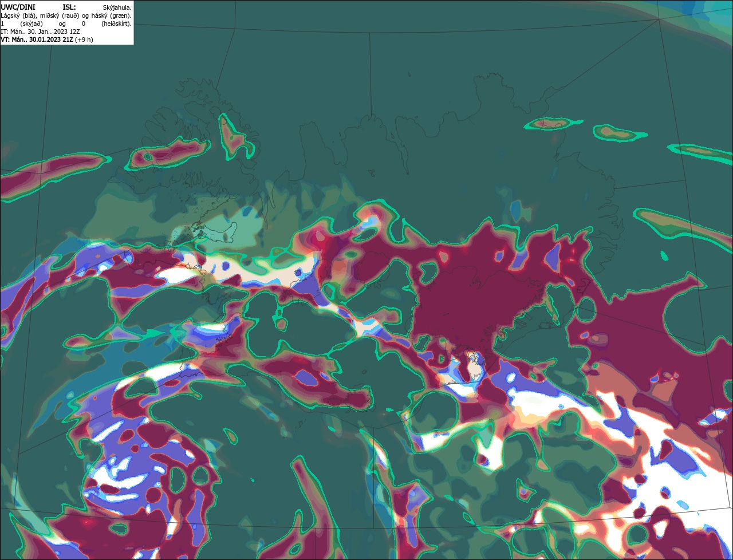This screenshot has width=733, height=560.
Task: Click the 'IT: Mán.. 30. Jan.. 2023 12Z' line
Action: click(x=40, y=31)
